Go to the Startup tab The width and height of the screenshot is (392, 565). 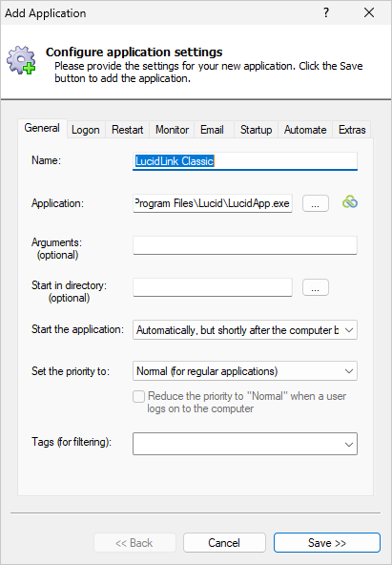click(256, 130)
